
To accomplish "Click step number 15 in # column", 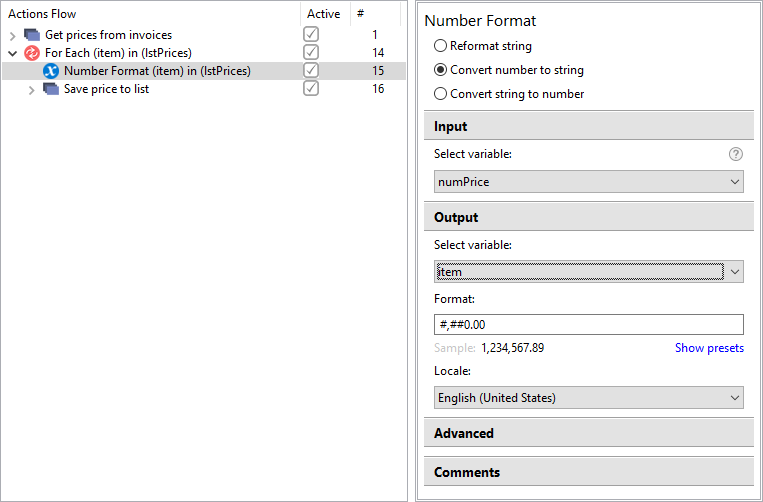I will point(378,71).
